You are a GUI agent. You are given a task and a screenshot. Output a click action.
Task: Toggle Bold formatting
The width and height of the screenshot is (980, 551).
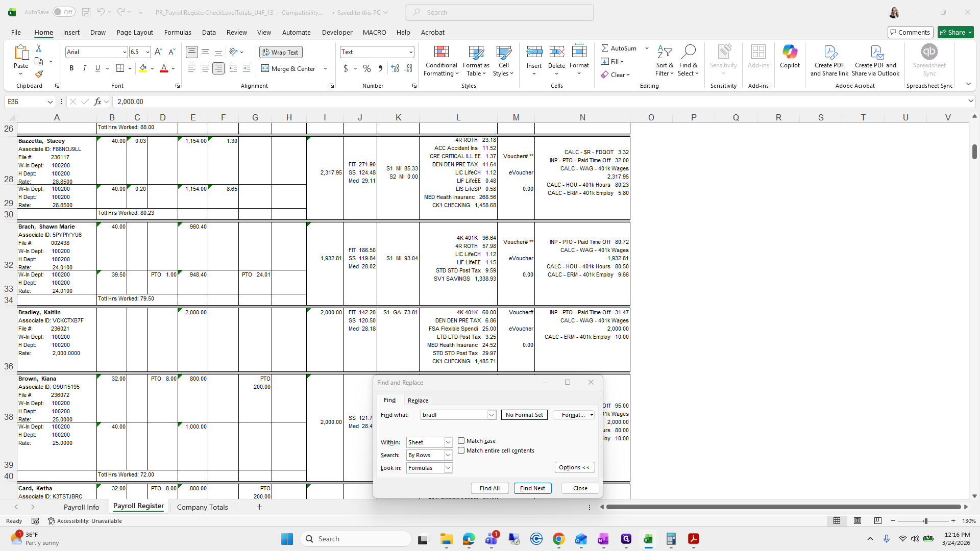coord(71,68)
